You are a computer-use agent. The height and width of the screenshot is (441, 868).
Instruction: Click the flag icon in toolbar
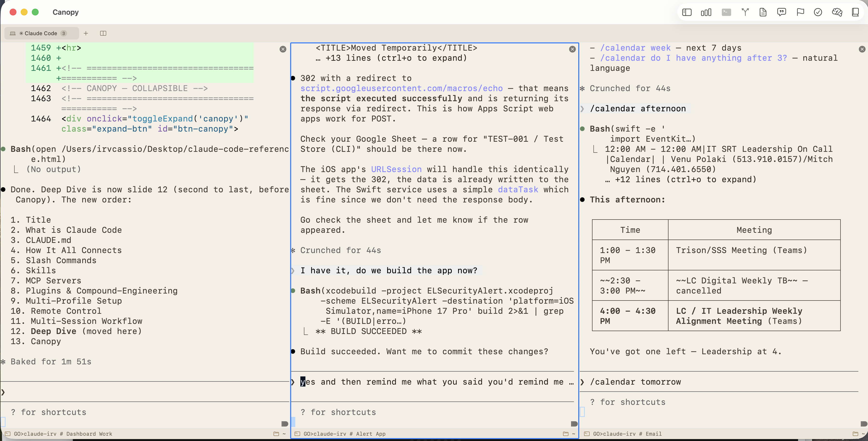coord(800,13)
